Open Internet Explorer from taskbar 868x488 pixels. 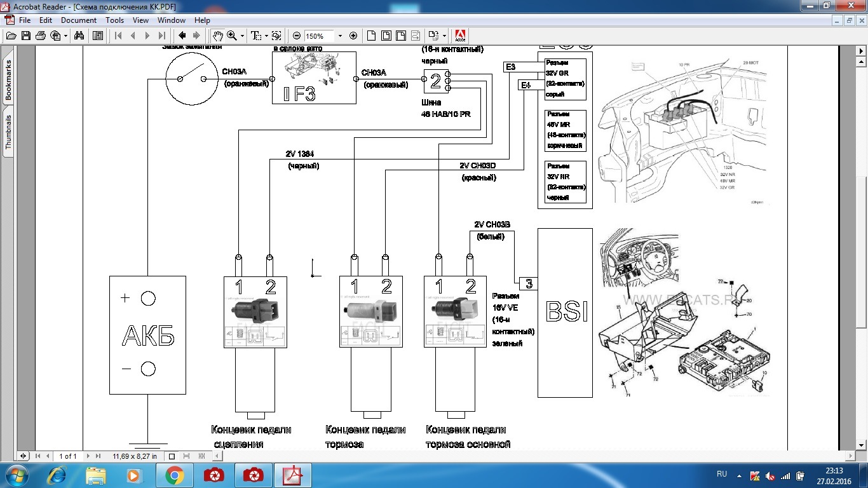pos(56,475)
